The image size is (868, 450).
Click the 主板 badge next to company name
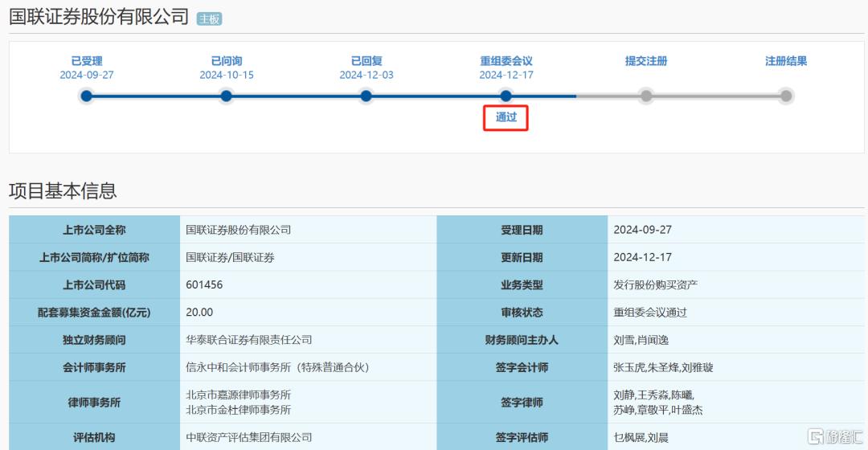[209, 18]
